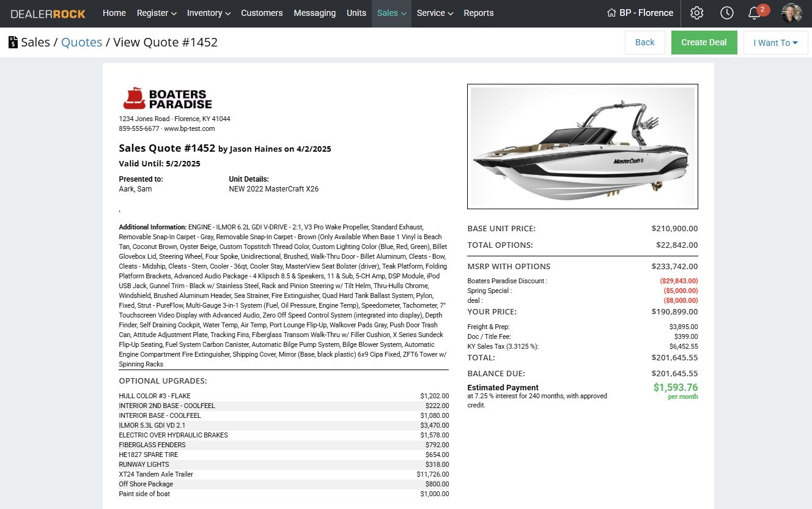Click the Sales invoice icon in breadcrumb

point(13,42)
